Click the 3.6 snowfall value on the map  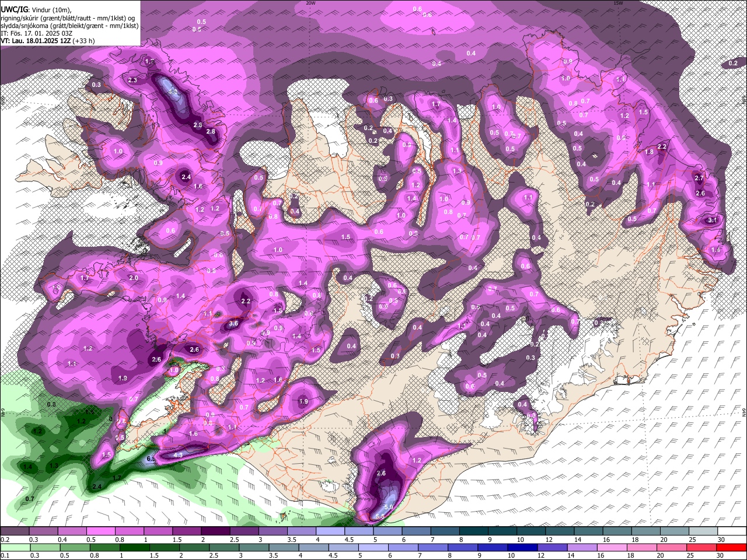233,323
